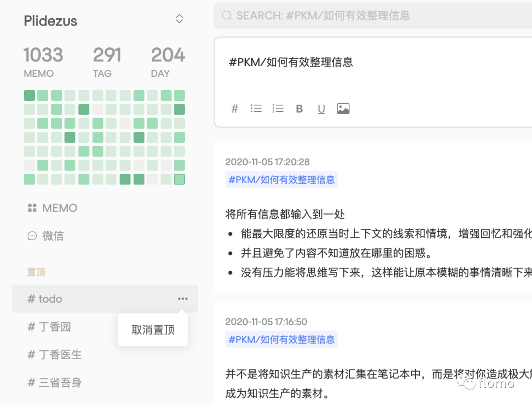The width and height of the screenshot is (532, 405).
Task: Insert an image into the memo
Action: (343, 109)
